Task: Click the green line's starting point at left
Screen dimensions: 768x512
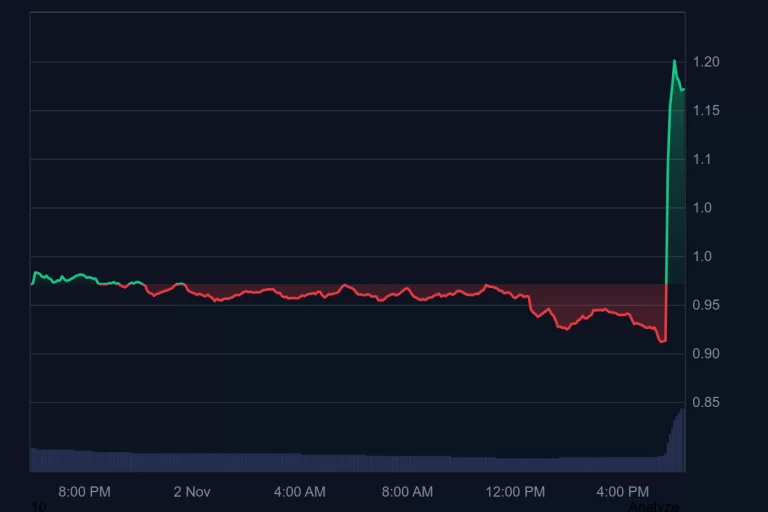Action: (32, 284)
